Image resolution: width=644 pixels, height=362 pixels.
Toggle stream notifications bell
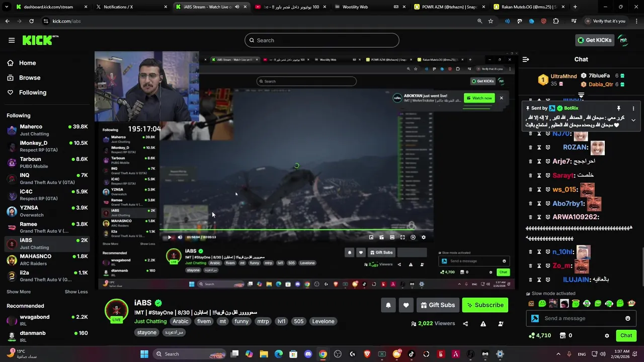click(388, 305)
